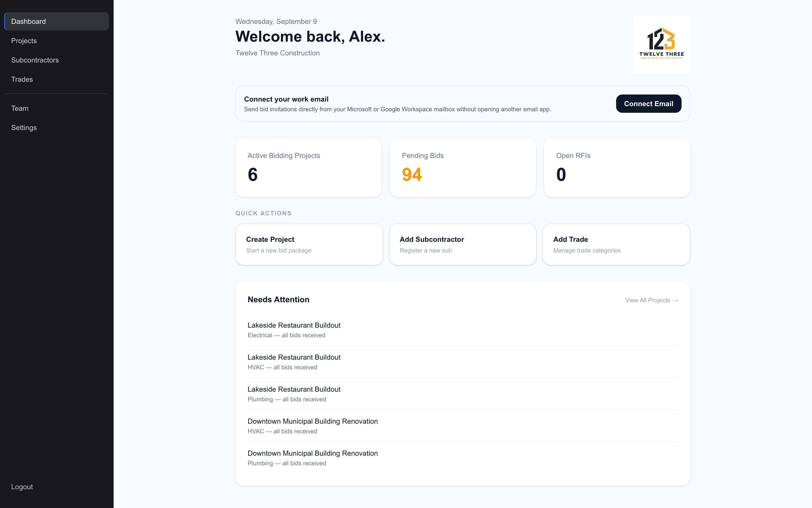Click the Connect Email button
This screenshot has width=812, height=508.
648,104
